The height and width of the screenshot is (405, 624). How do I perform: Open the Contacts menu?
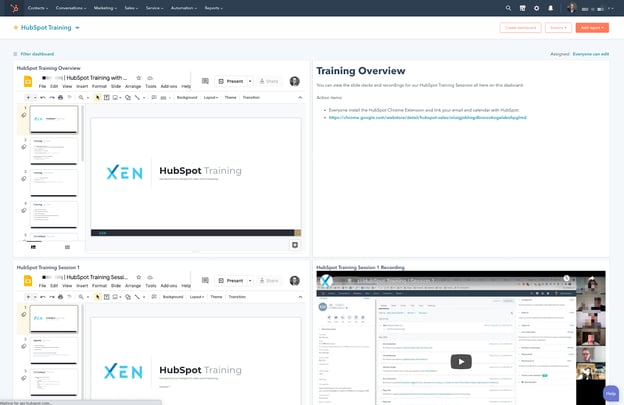coord(38,8)
